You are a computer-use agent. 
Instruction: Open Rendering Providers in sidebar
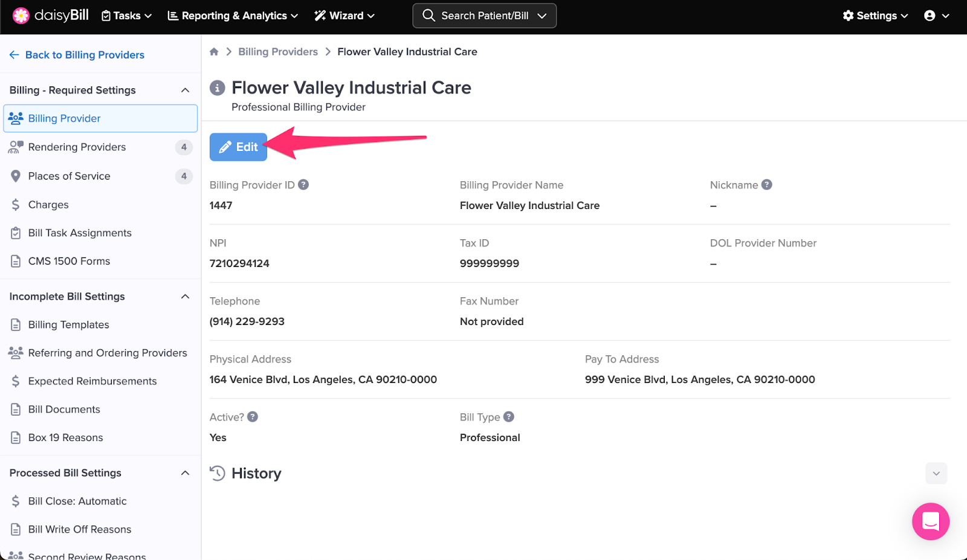click(x=77, y=147)
